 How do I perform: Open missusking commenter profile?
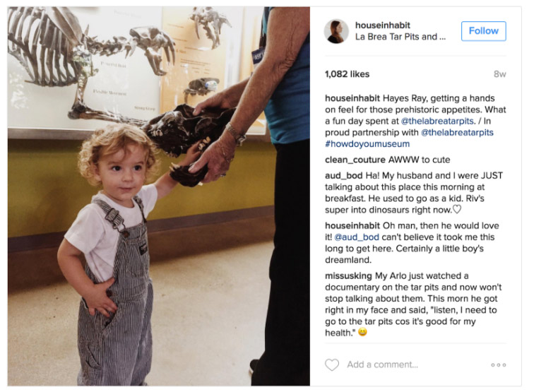pyautogui.click(x=348, y=276)
